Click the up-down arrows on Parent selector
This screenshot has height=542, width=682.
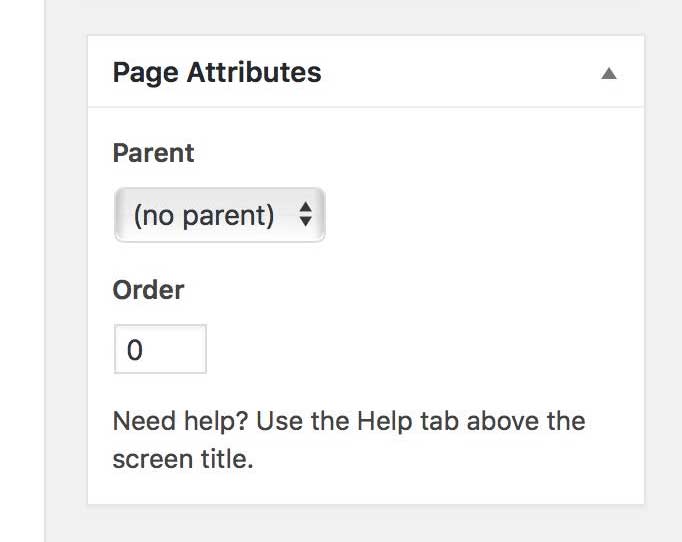pyautogui.click(x=306, y=214)
